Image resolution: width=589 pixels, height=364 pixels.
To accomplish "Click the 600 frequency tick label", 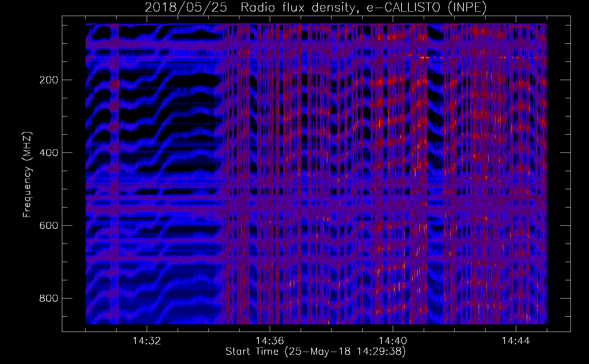I will tap(48, 226).
